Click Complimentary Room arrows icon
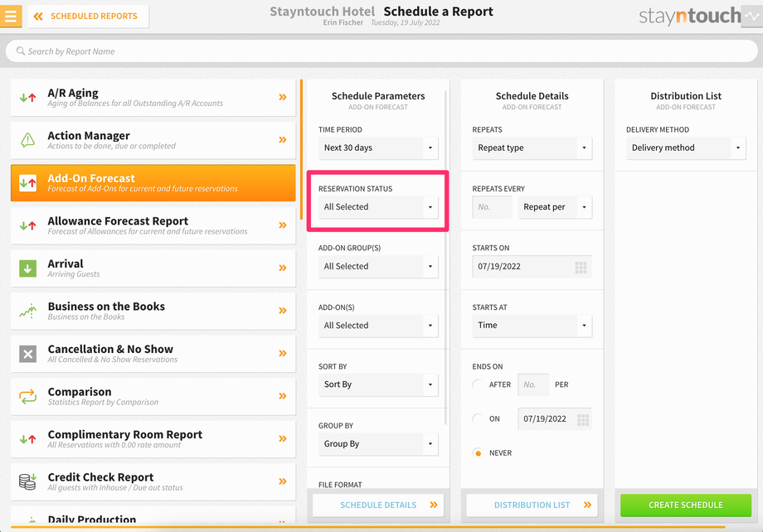Image resolution: width=763 pixels, height=532 pixels. click(x=27, y=439)
